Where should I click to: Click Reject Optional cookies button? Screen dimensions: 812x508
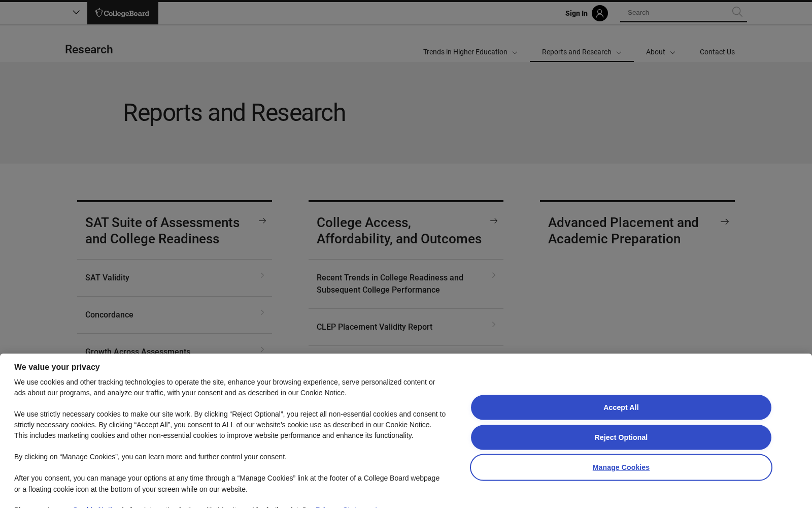pos(621,437)
